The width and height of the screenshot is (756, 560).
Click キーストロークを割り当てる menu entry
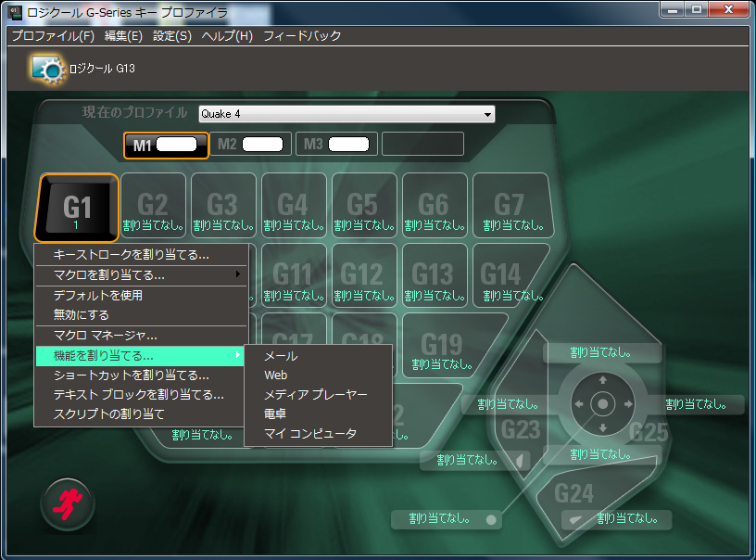click(132, 254)
